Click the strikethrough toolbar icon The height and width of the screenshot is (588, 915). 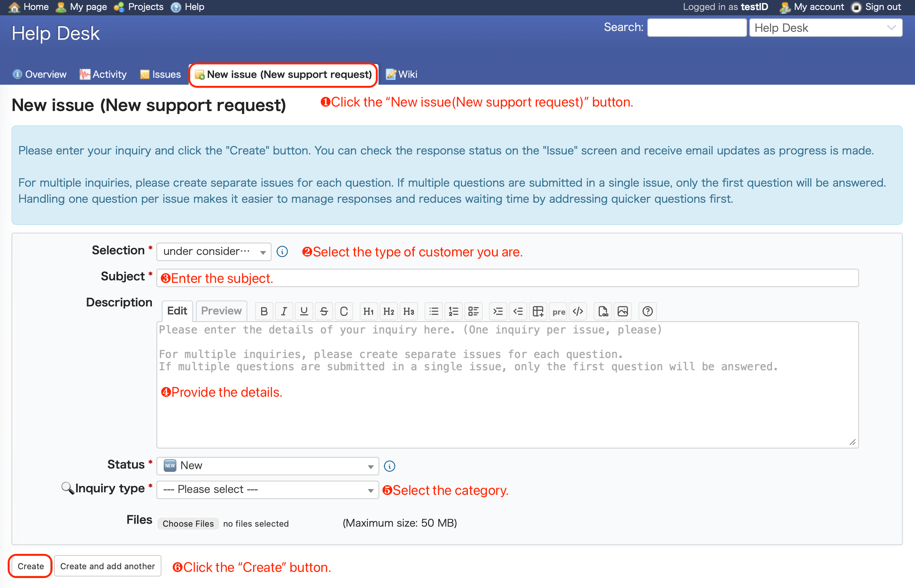(324, 311)
